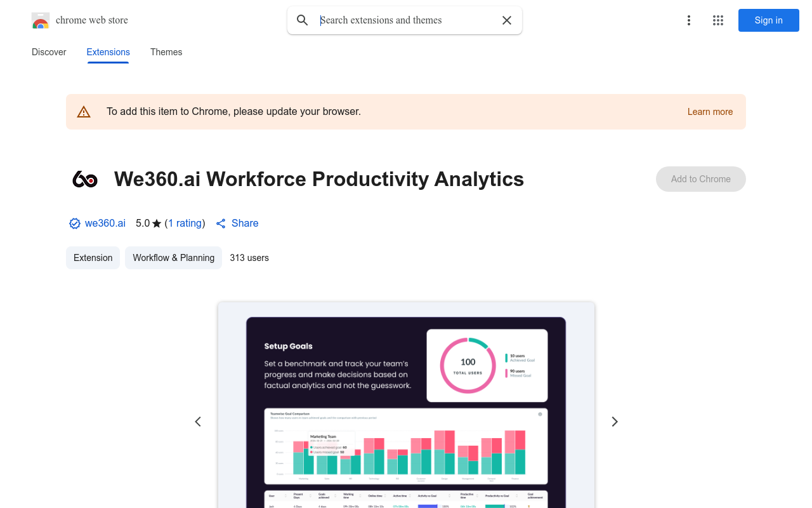
Task: Open the Themes tab
Action: click(166, 52)
